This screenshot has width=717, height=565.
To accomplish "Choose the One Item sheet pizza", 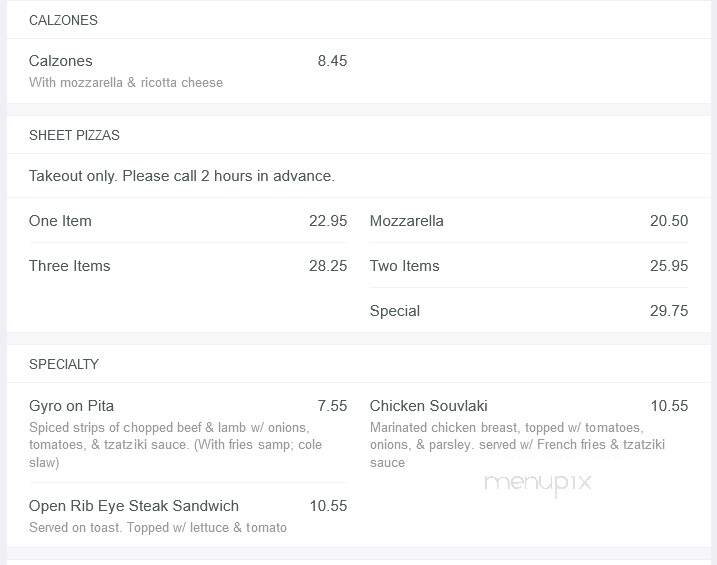I will (60, 221).
